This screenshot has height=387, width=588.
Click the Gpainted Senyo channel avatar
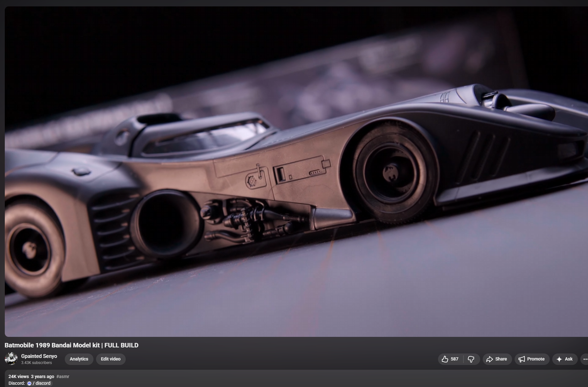point(11,359)
